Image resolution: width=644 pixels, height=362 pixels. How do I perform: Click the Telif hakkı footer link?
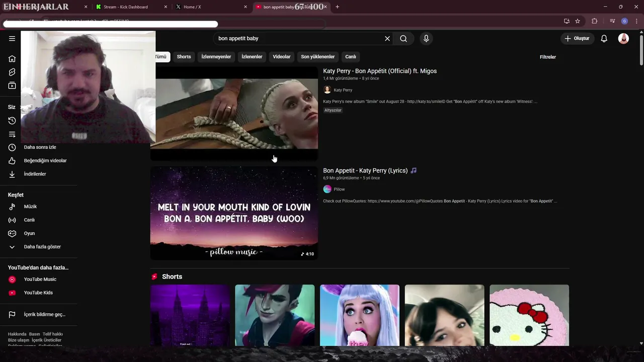(x=52, y=334)
